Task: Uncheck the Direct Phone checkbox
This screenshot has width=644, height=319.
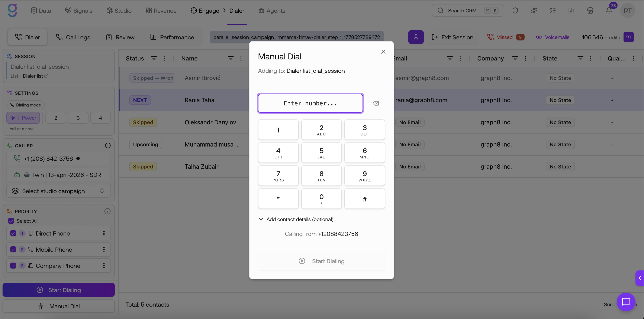Action: (x=13, y=233)
